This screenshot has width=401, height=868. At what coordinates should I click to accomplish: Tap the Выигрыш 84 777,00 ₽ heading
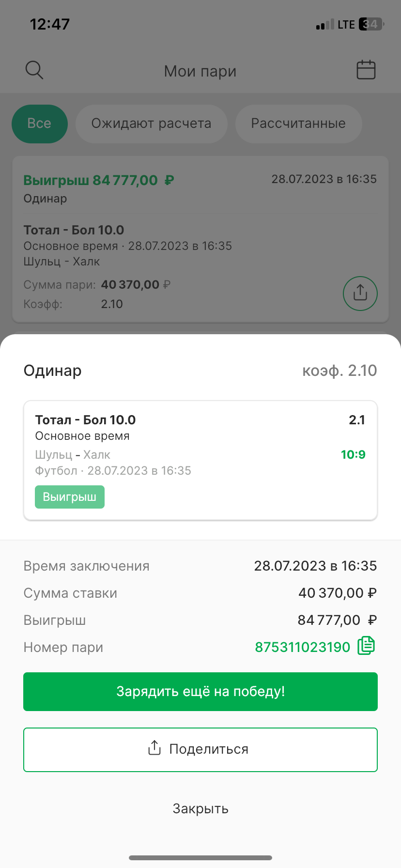pyautogui.click(x=99, y=181)
